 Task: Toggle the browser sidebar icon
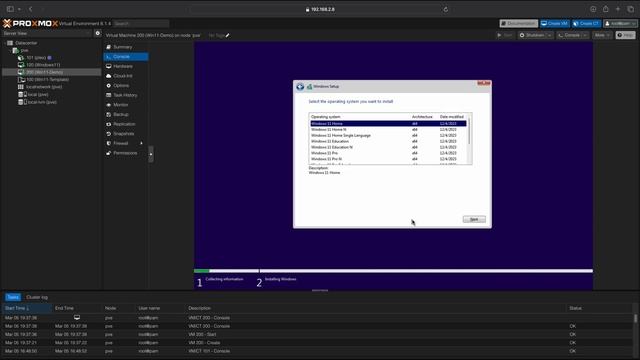point(10,9)
